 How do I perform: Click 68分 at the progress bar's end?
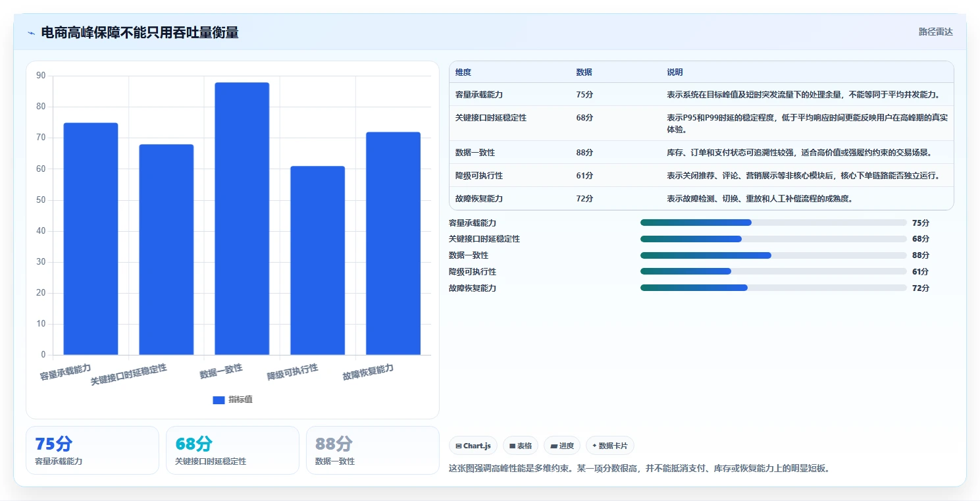click(x=921, y=239)
